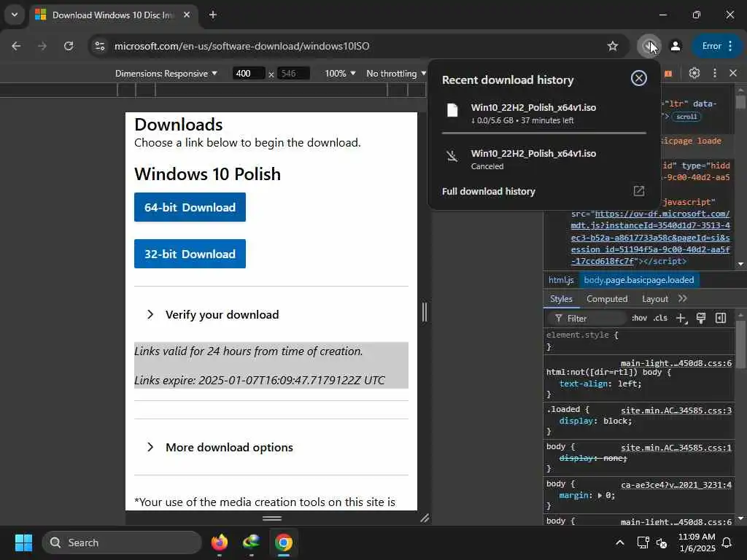Image resolution: width=747 pixels, height=560 pixels.
Task: Click the viewport bottom resize handle
Action: [271, 518]
